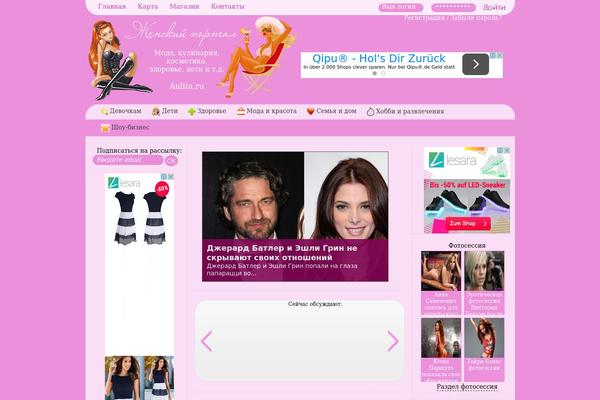Click the Шоу-бизнес crown icon
The image size is (600, 400).
[x=105, y=128]
